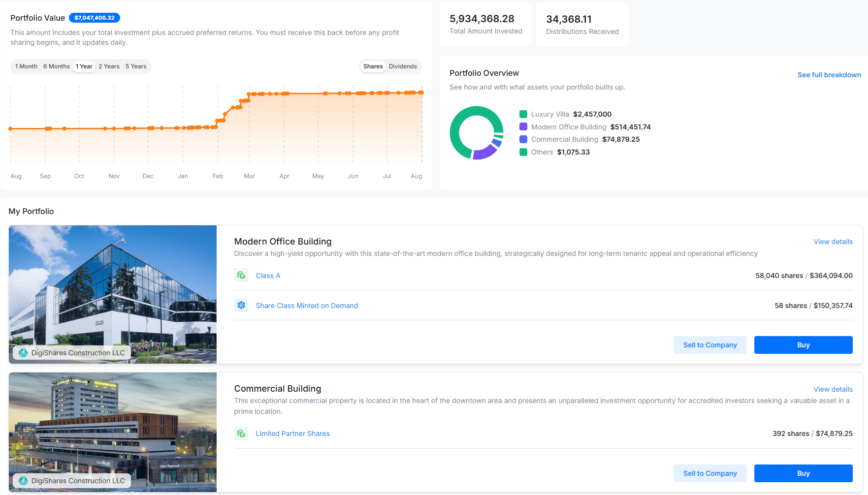Select the 5 Years time range
Screen dimensions: 868x495
136,66
